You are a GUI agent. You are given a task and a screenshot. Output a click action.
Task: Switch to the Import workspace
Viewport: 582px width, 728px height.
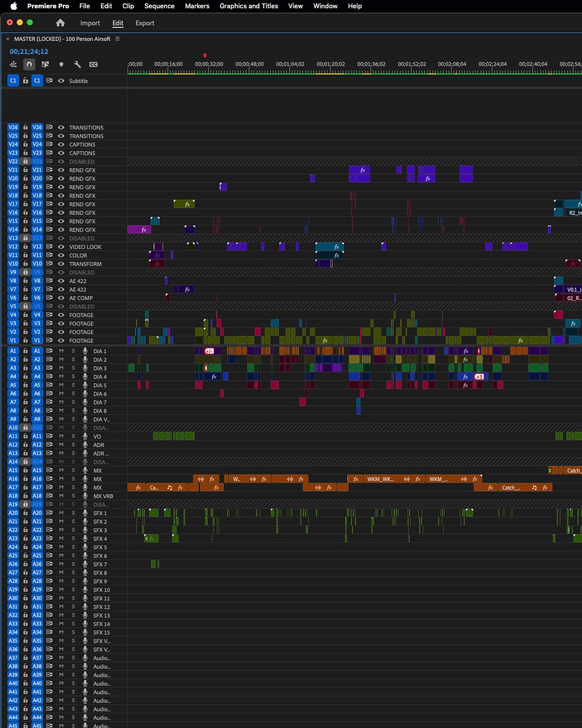tap(90, 23)
